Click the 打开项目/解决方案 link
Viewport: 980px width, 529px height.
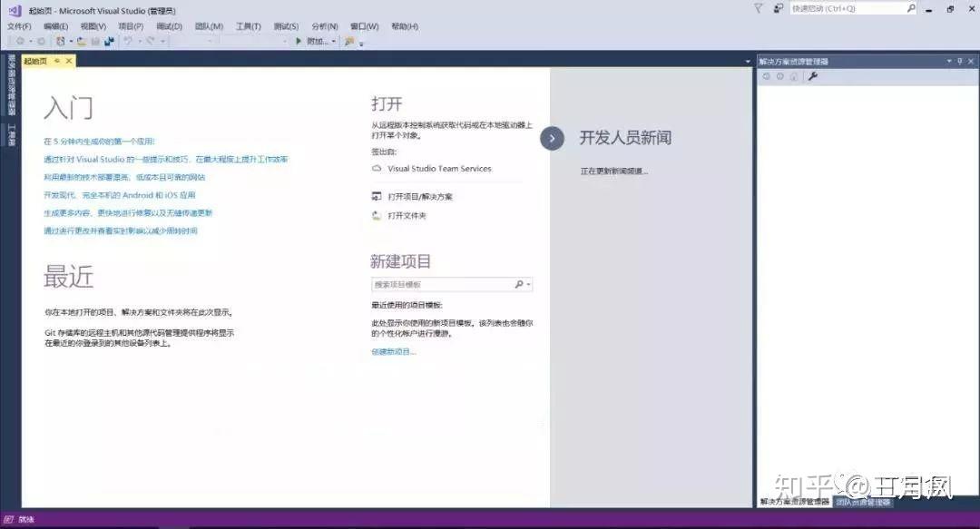point(420,196)
